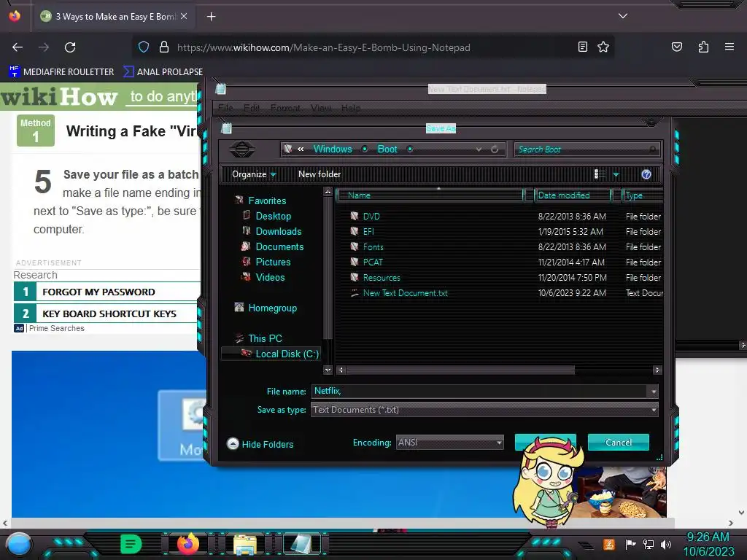Open File Explorer from taskbar
747x560 pixels.
[x=244, y=544]
